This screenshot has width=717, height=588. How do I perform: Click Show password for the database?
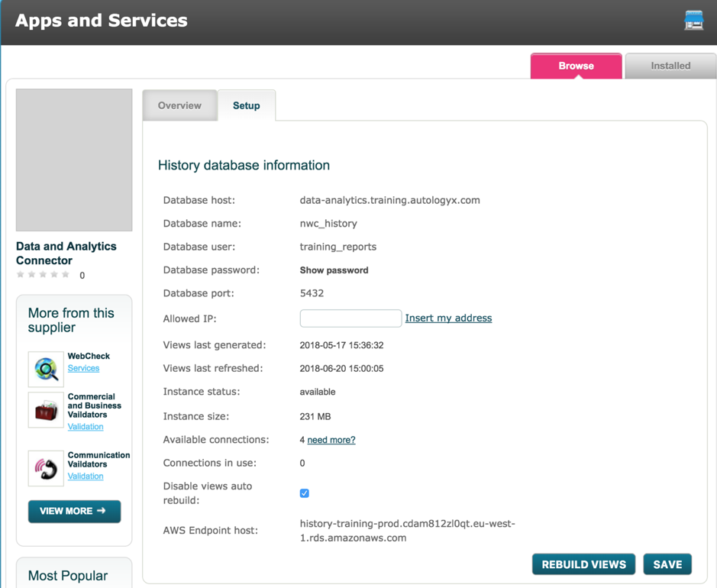[x=334, y=270]
